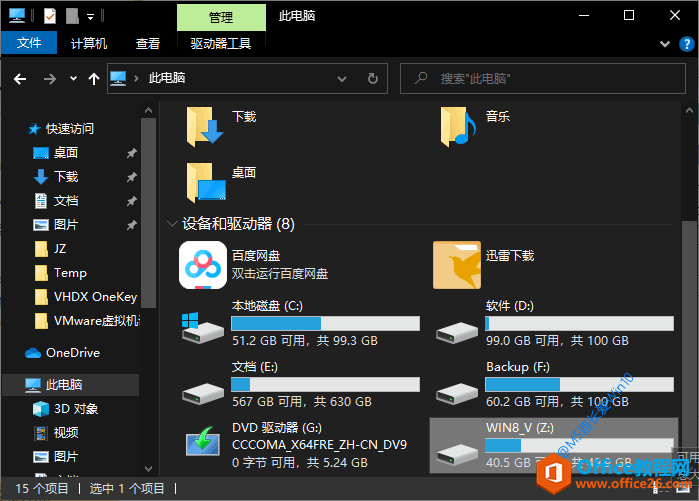Open Help with the question mark icon
The width and height of the screenshot is (699, 501).
(x=687, y=44)
